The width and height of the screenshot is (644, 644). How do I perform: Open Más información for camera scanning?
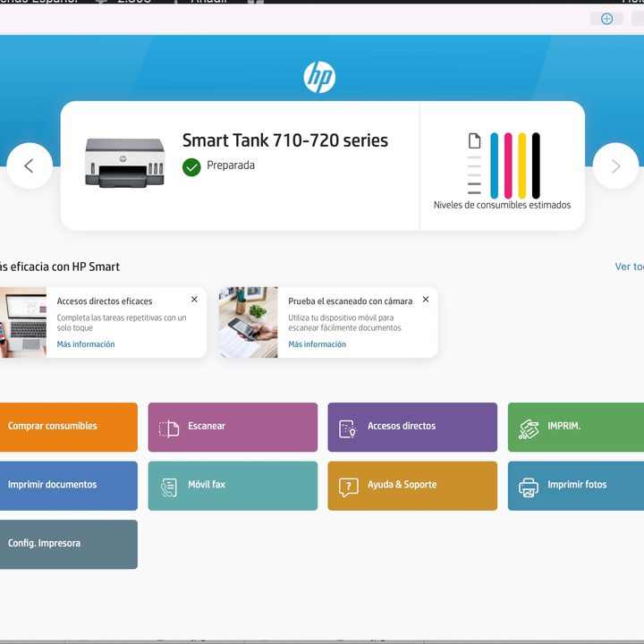tap(317, 344)
